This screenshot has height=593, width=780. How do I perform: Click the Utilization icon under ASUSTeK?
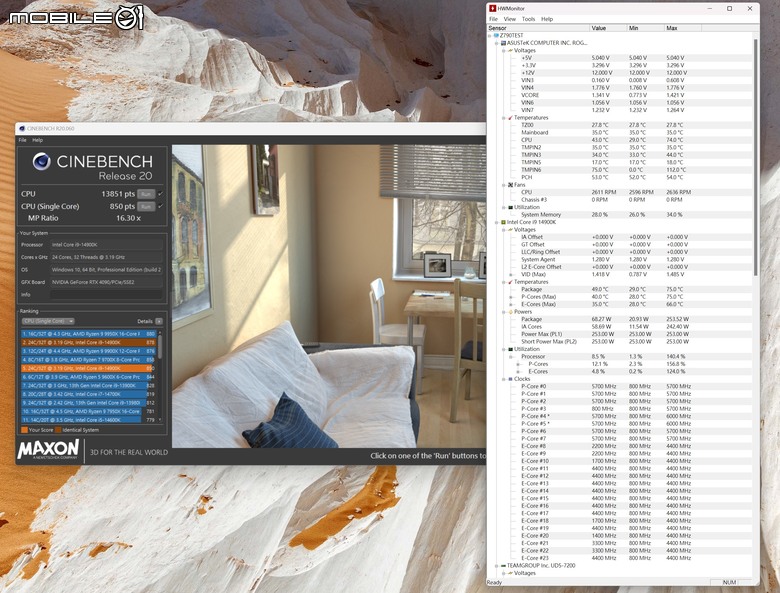click(510, 207)
